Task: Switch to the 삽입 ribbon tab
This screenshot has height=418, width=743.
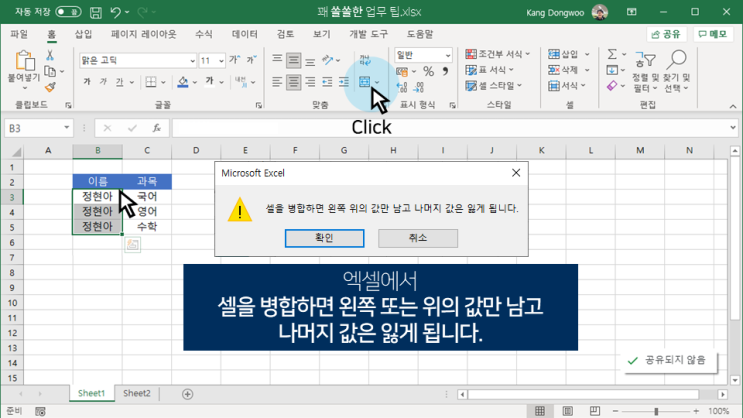Action: (x=83, y=34)
